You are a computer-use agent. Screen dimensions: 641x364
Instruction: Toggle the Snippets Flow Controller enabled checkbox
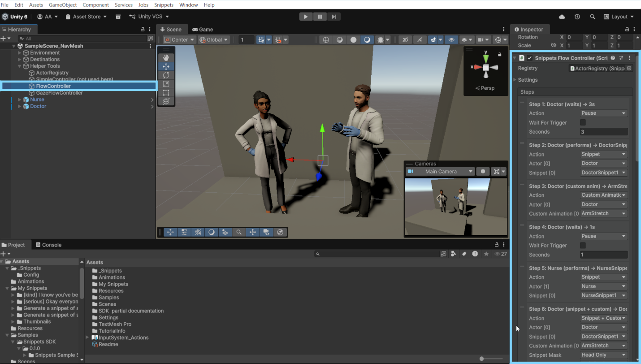[530, 58]
